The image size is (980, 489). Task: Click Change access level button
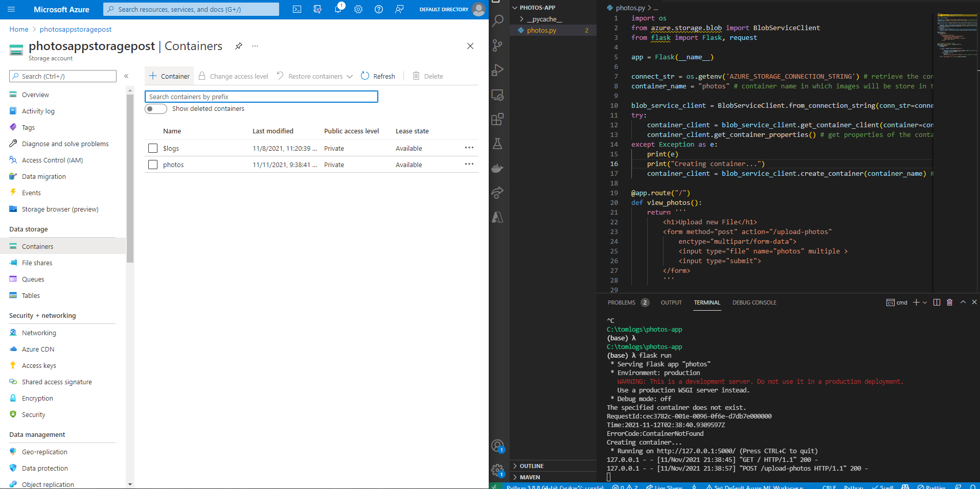pyautogui.click(x=233, y=76)
